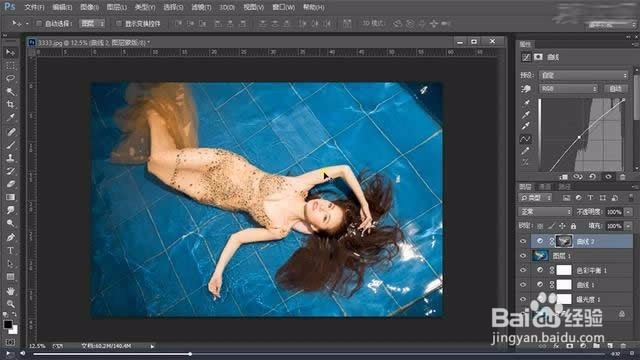Open the layer filter 类型 dropdown

tap(536, 198)
